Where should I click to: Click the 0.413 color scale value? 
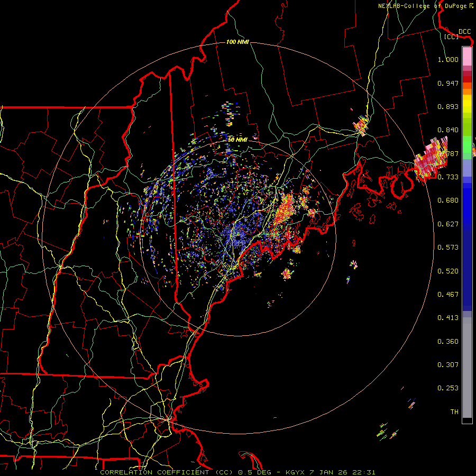click(x=448, y=318)
